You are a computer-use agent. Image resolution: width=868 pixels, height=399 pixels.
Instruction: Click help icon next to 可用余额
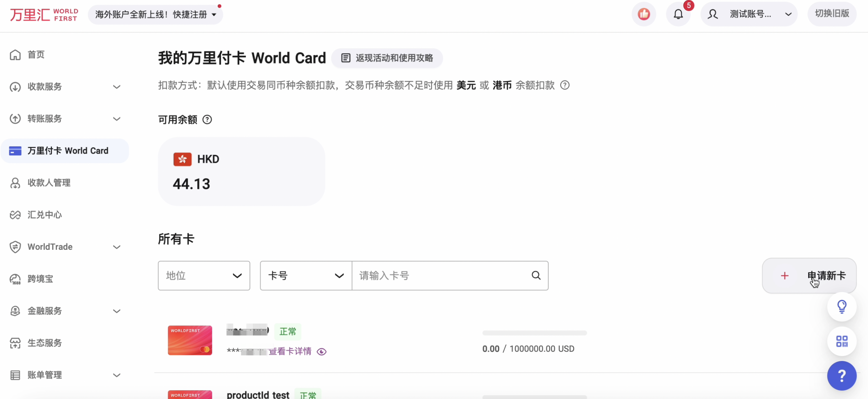[207, 120]
